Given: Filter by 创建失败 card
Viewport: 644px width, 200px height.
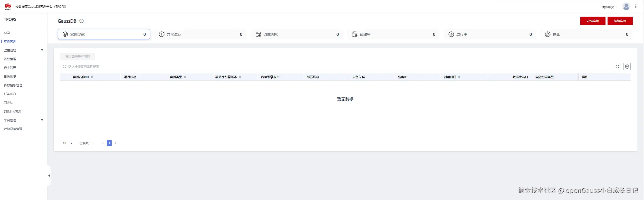Looking at the screenshot, I should [297, 34].
